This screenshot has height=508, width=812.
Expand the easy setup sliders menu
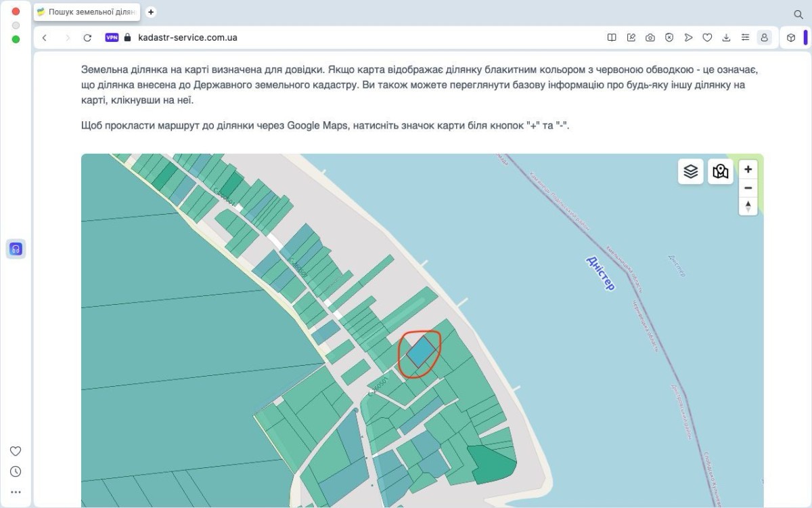point(745,38)
